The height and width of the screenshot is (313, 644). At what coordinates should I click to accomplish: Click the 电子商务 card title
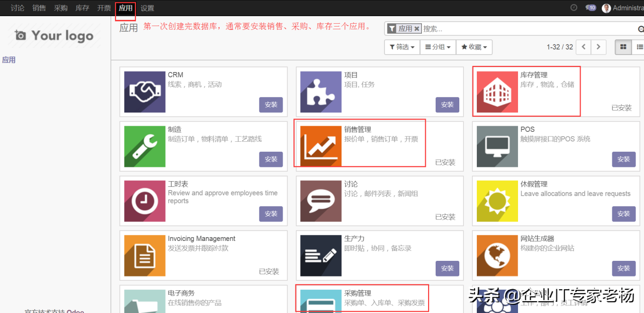point(181,293)
